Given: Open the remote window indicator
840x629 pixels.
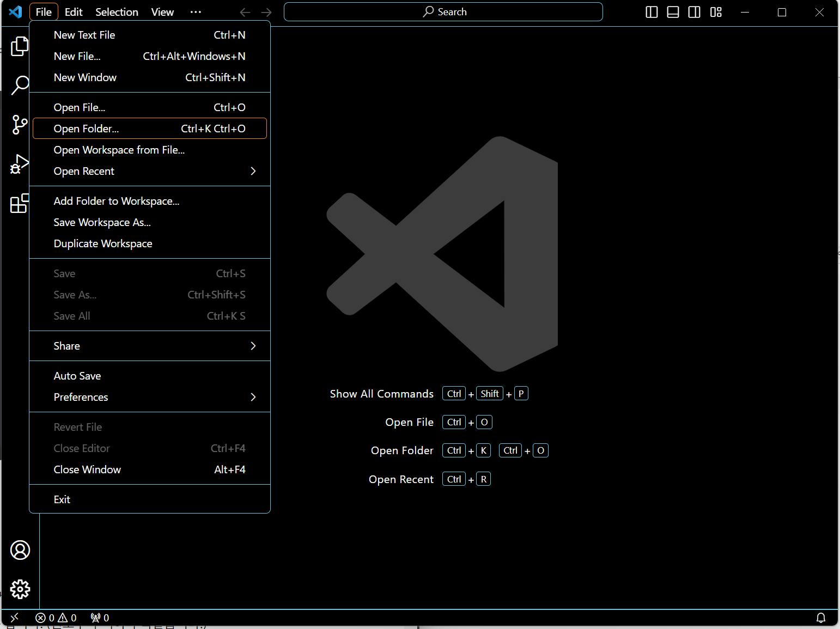Looking at the screenshot, I should pos(15,618).
